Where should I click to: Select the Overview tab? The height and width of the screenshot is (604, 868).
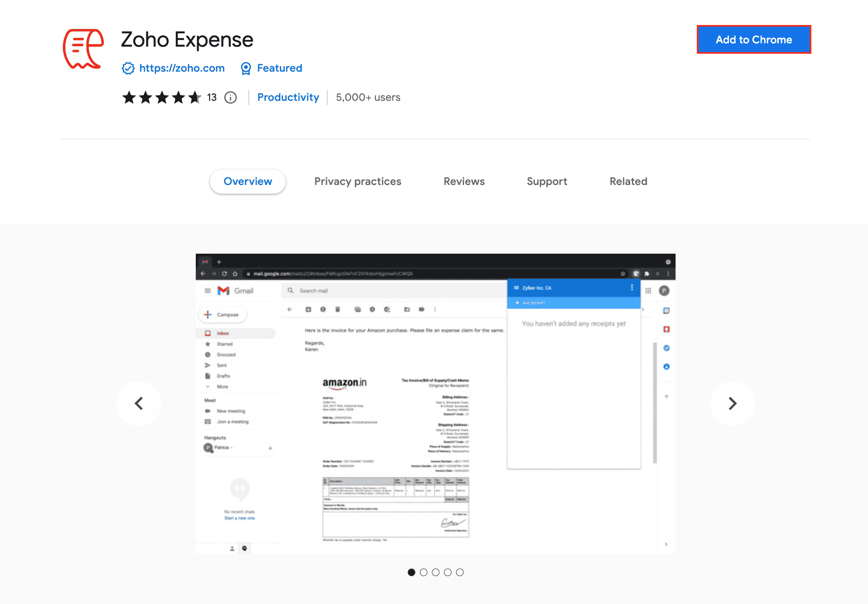[247, 181]
